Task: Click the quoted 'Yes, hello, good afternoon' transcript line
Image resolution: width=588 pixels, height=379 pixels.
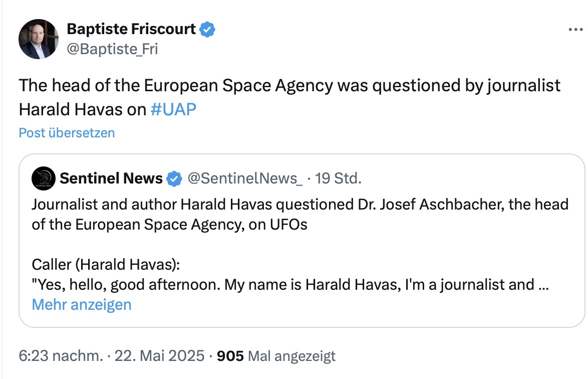Action: tap(290, 285)
